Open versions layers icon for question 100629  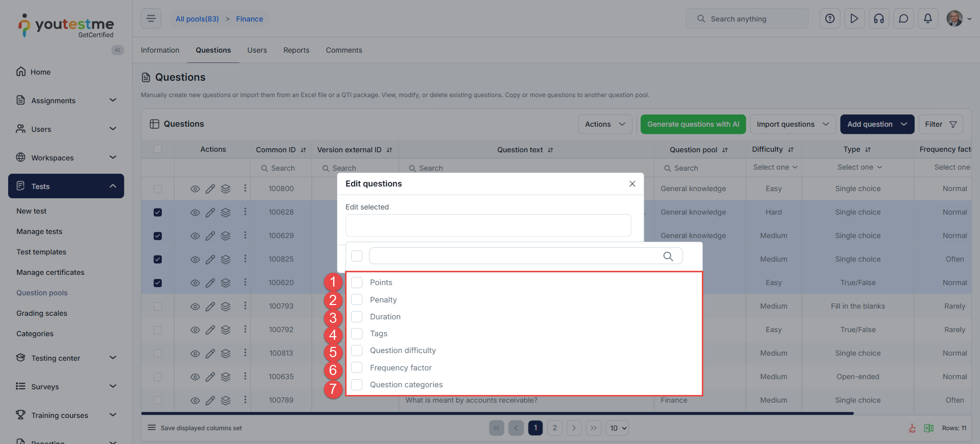coord(226,236)
